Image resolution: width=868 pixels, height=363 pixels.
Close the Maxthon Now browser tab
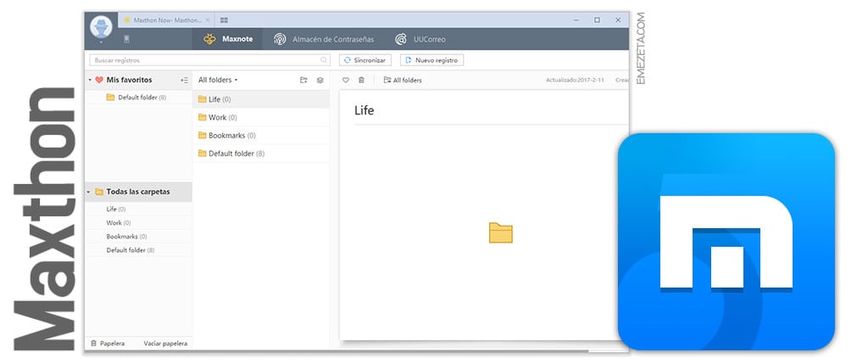pyautogui.click(x=208, y=20)
